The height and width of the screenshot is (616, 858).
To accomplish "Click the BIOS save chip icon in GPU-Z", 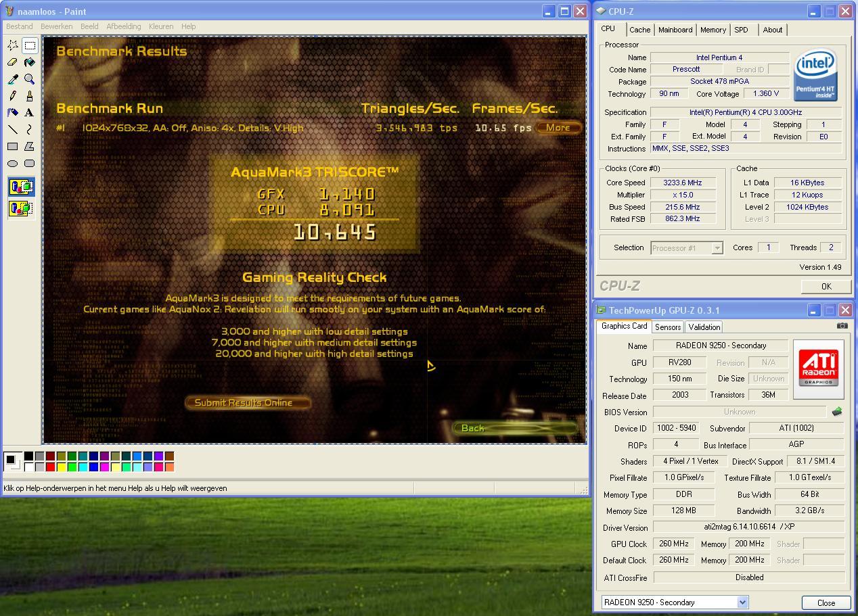I will pos(837,411).
